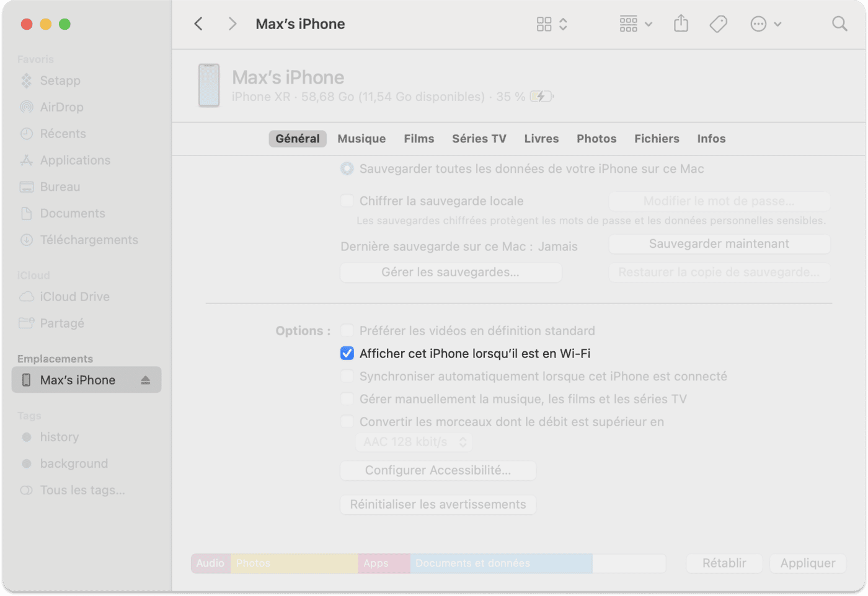Click Sauvegarder maintenant
Screen dimensions: 868x596
tap(719, 244)
